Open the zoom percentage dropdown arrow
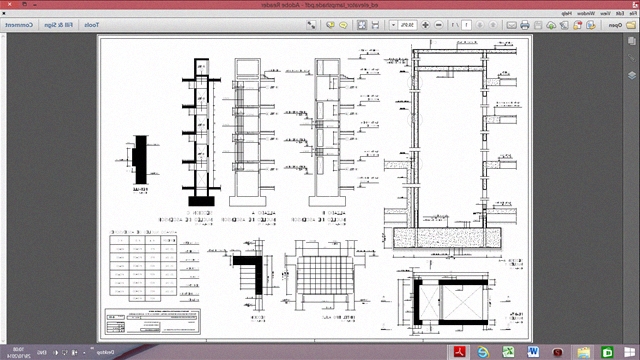This screenshot has height=360, width=640. click(393, 25)
